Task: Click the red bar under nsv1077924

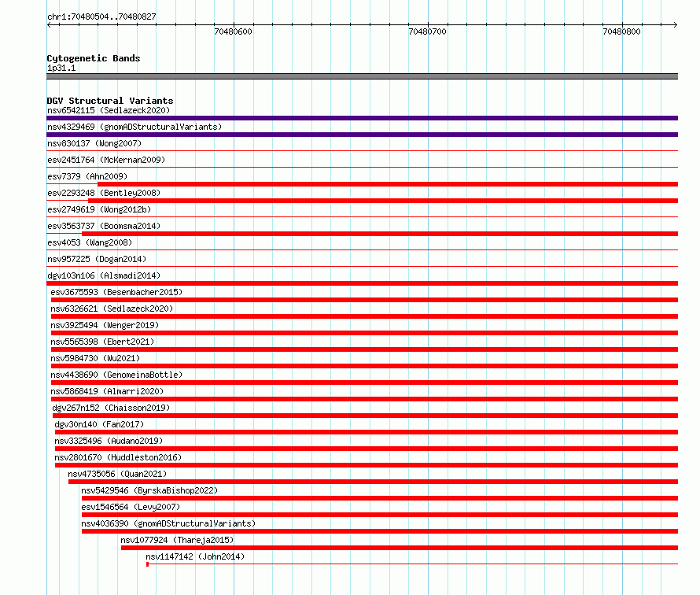Action: (x=400, y=548)
